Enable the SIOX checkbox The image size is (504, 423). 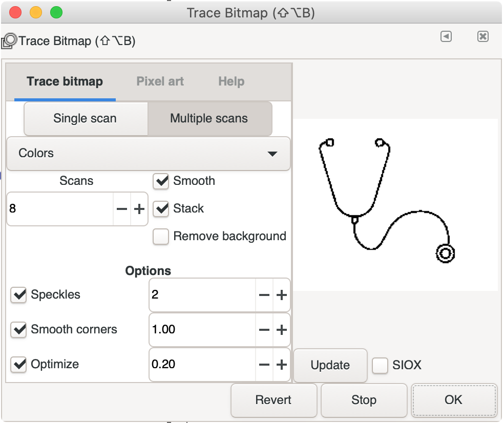(x=380, y=366)
